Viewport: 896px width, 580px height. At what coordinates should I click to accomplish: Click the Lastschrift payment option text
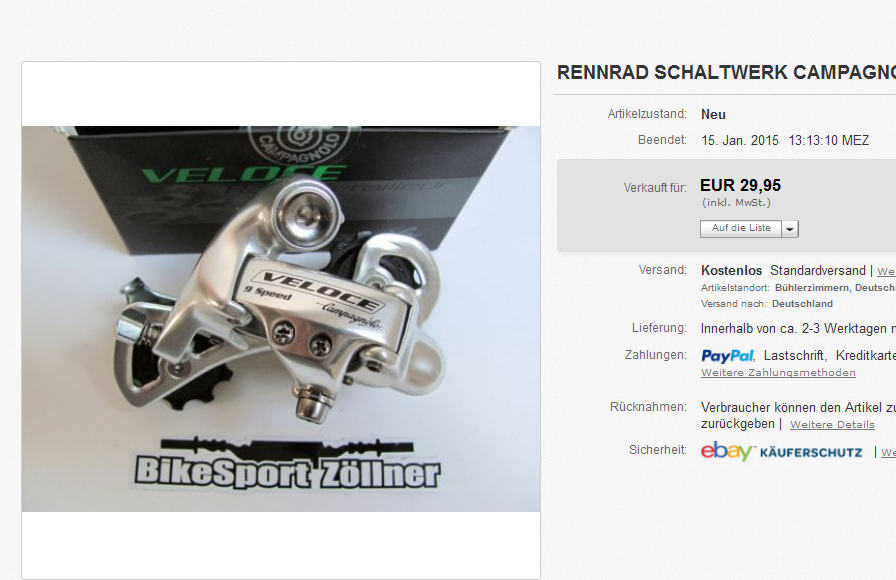pos(794,355)
